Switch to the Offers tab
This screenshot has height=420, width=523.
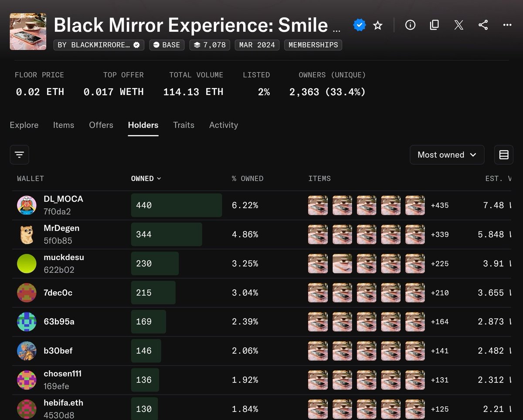[x=101, y=125]
